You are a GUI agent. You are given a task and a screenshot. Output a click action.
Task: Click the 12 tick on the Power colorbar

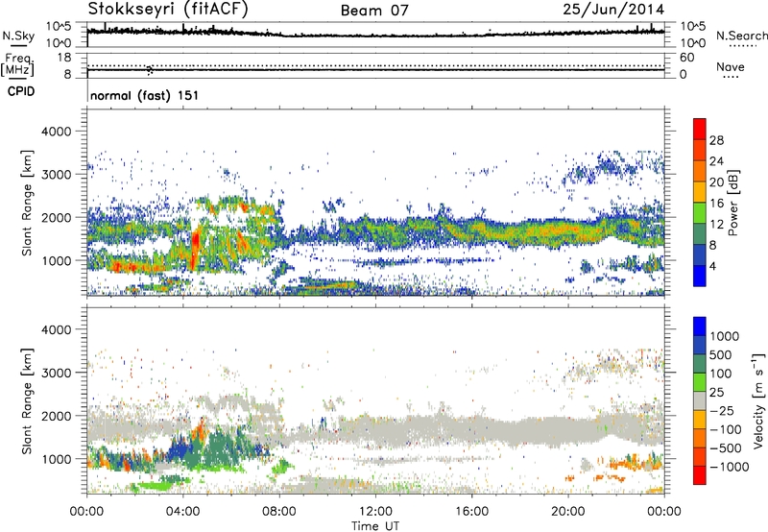point(716,225)
